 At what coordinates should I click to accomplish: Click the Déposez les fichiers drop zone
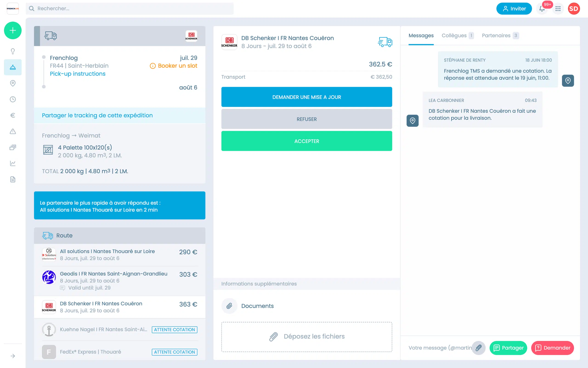(307, 337)
